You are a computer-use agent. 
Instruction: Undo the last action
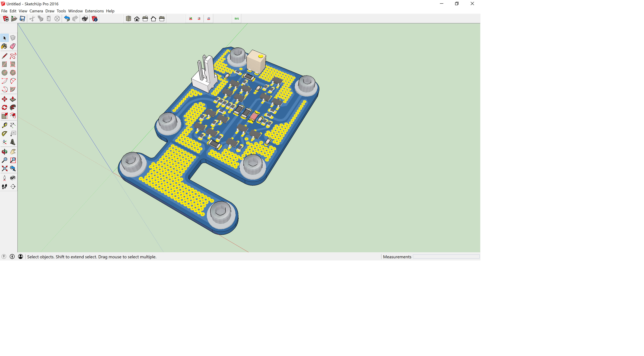pos(67,19)
